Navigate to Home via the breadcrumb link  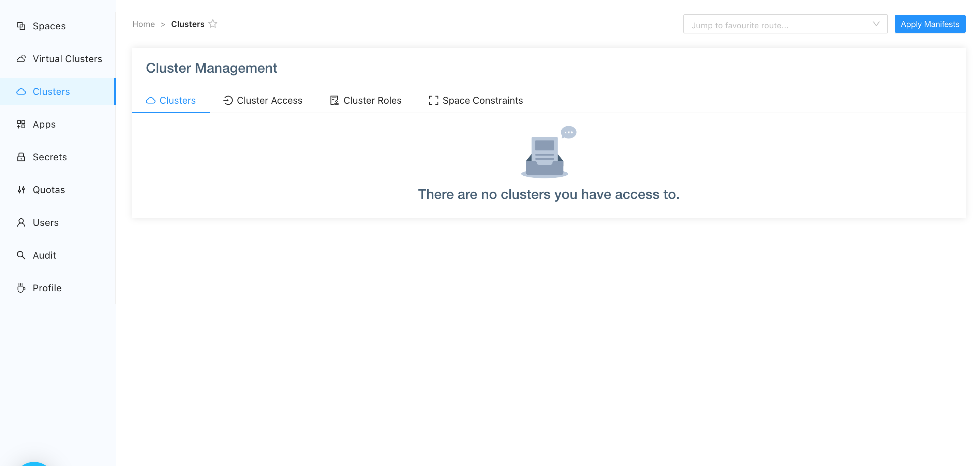144,24
